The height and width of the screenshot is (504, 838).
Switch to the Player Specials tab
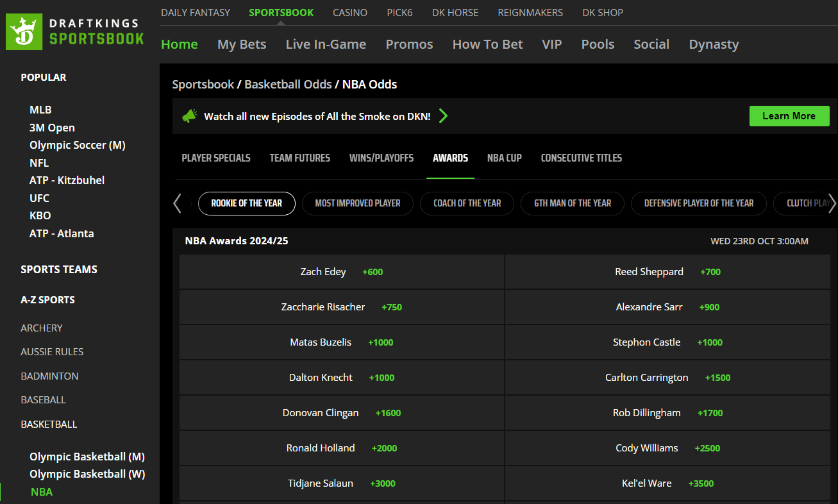(216, 158)
